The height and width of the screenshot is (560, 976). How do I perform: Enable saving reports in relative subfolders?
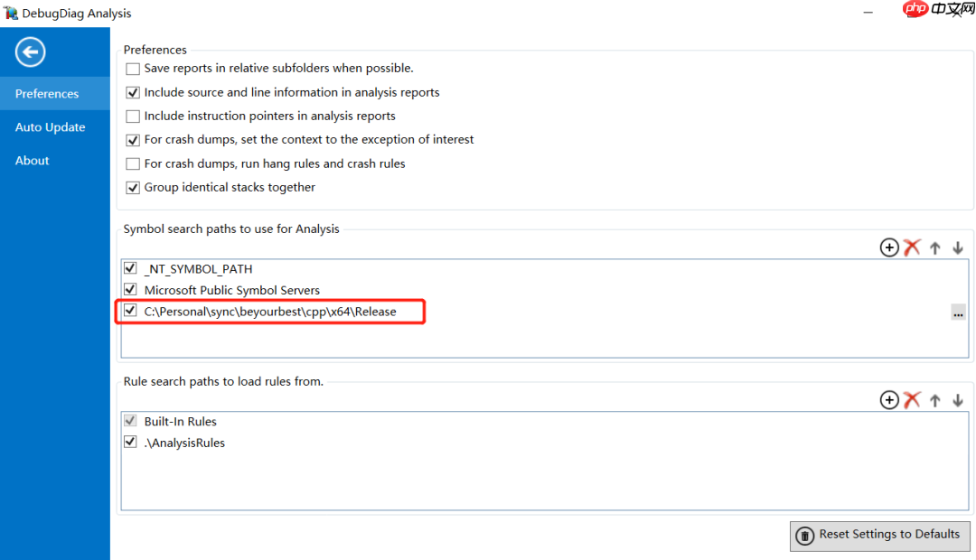click(133, 69)
